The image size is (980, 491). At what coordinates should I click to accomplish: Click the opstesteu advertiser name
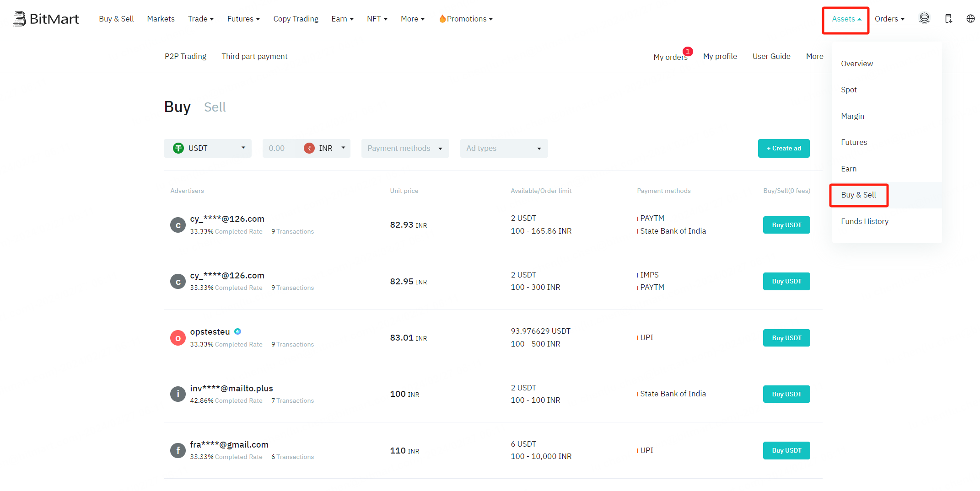pyautogui.click(x=210, y=331)
